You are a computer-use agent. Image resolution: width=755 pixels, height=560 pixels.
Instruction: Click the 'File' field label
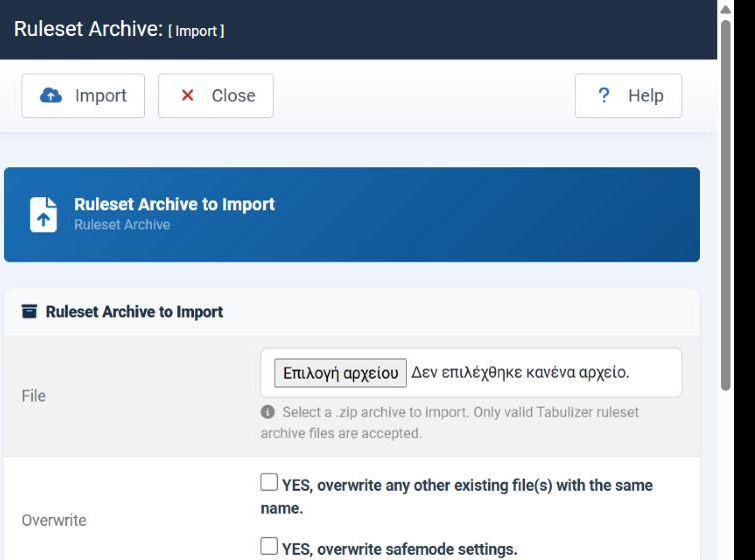(34, 396)
